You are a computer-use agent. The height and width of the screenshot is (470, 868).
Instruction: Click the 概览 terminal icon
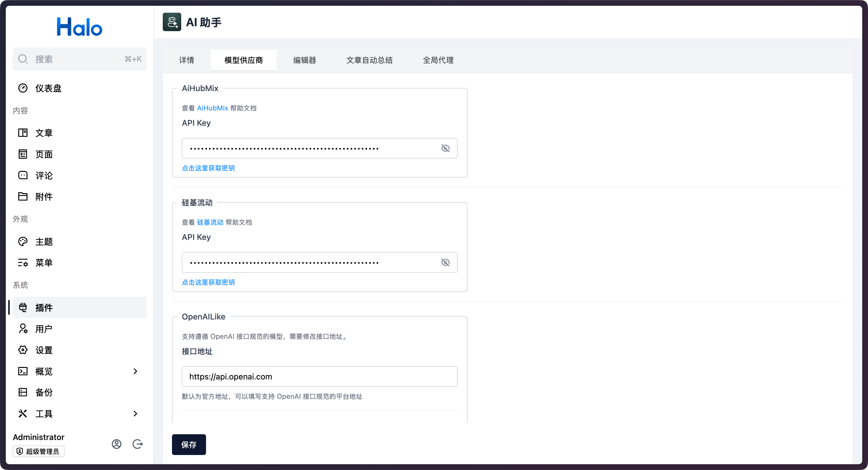(x=23, y=371)
